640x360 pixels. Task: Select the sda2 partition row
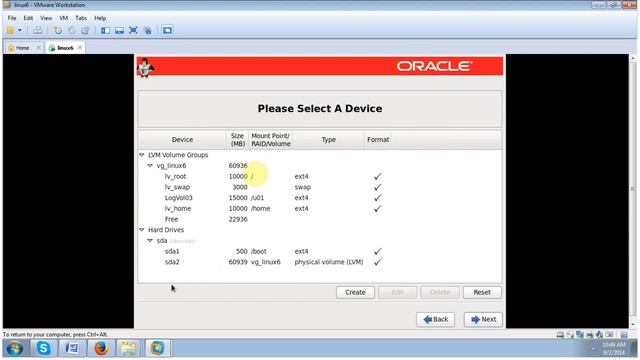(x=320, y=262)
